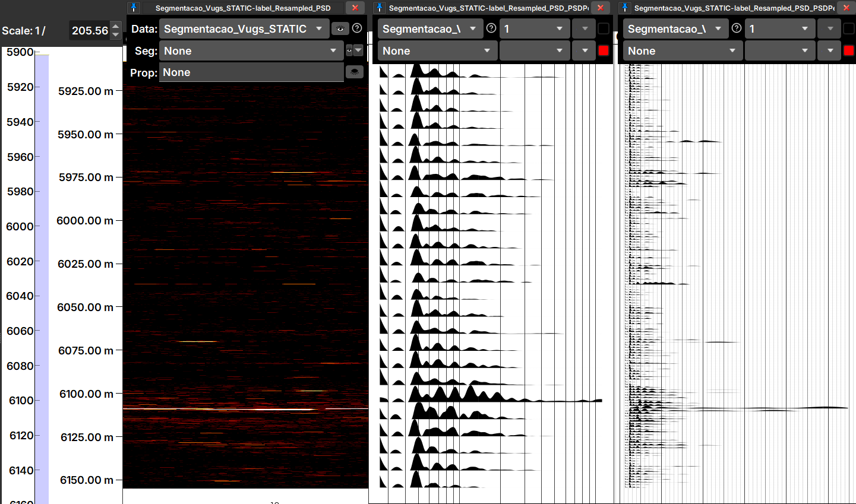Click the red color swatch in second track
The height and width of the screenshot is (504, 856).
(604, 51)
